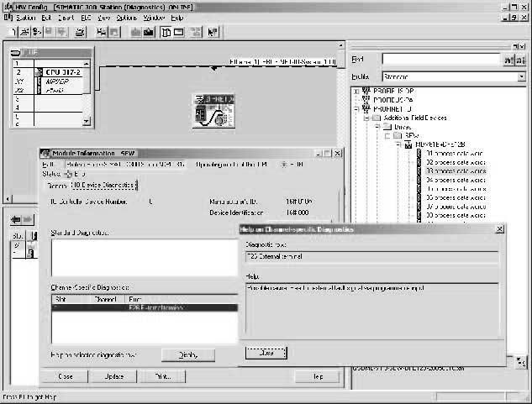Select the PN-IO rack row
The height and width of the screenshot is (404, 532).
tap(48, 90)
